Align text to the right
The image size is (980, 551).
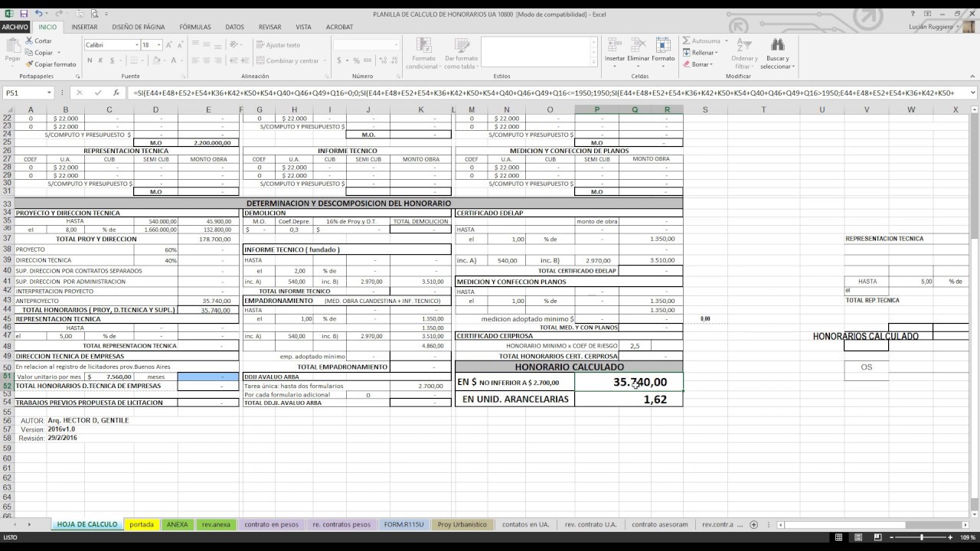pyautogui.click(x=219, y=60)
